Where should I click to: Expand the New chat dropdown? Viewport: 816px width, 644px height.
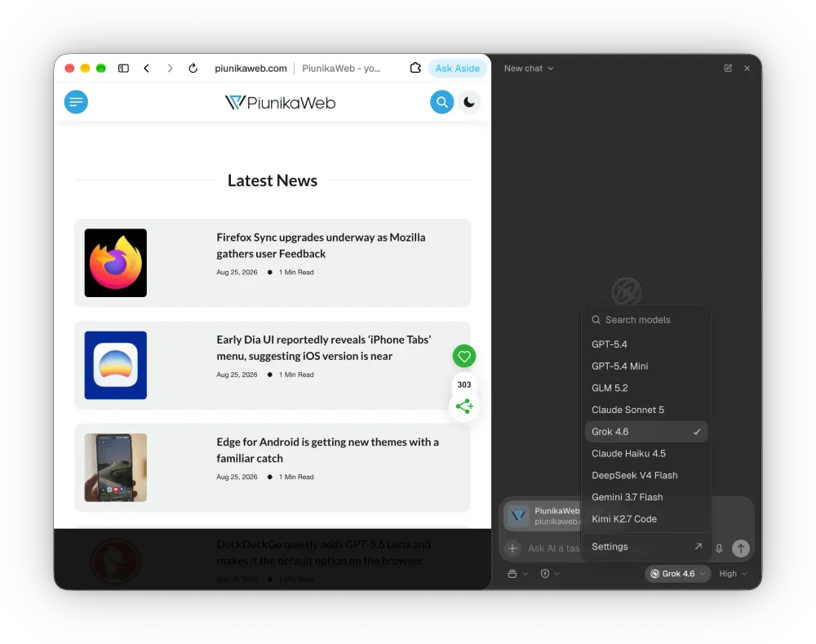pyautogui.click(x=528, y=69)
